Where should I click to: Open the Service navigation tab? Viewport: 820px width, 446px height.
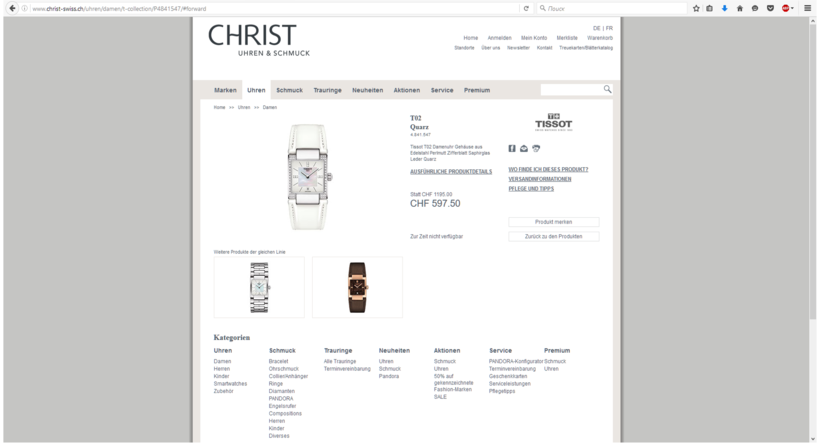(x=442, y=90)
